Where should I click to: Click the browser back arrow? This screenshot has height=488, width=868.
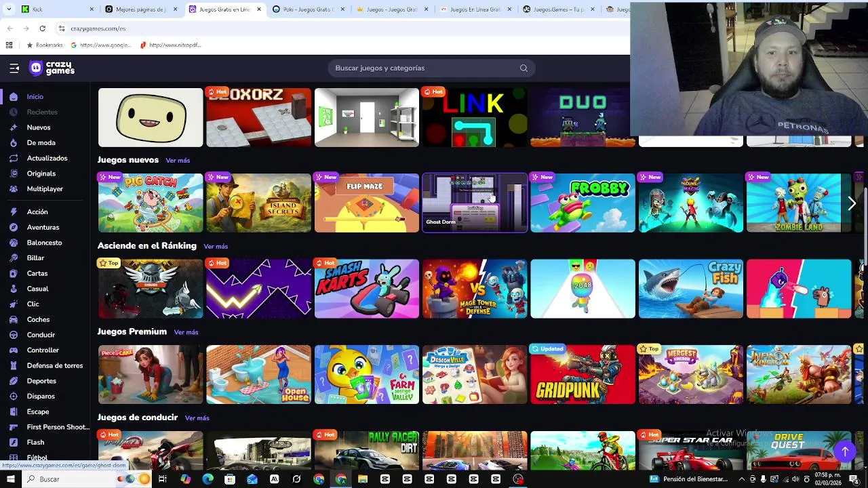9,28
